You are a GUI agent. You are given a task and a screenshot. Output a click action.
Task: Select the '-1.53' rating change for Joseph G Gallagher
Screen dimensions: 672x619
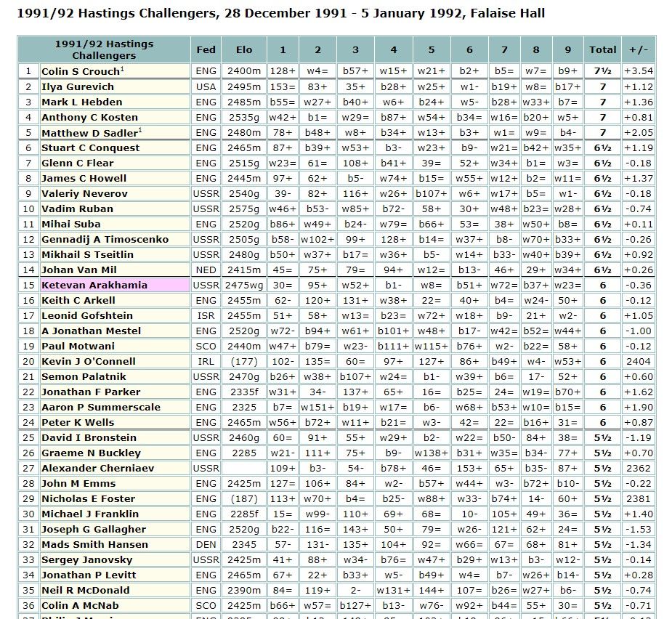[x=639, y=529]
